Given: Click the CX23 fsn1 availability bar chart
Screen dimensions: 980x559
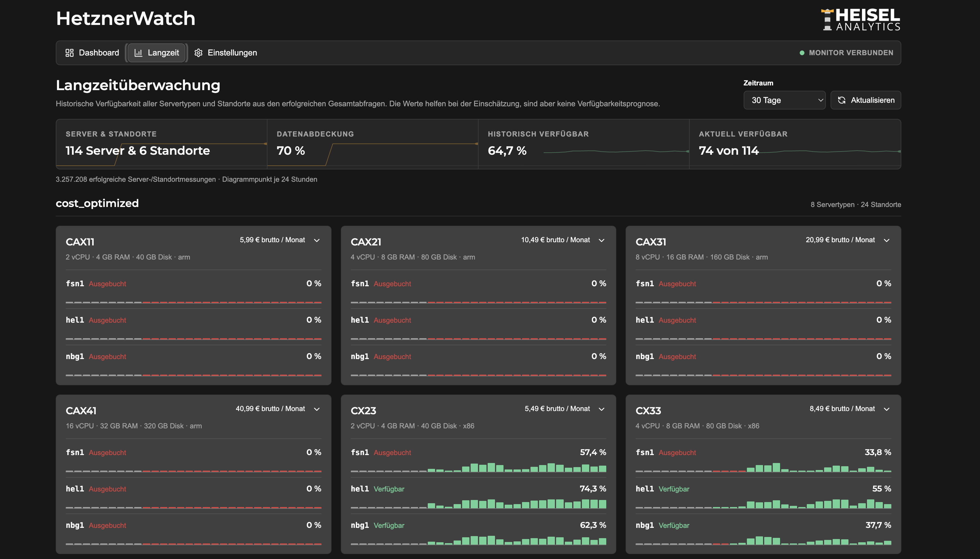Looking at the screenshot, I should coord(478,467).
